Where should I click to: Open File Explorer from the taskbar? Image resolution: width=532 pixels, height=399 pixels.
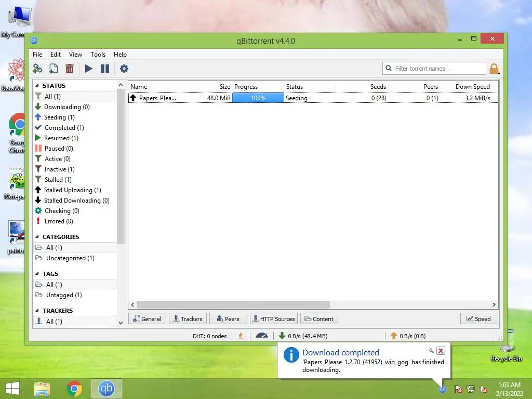(42, 389)
